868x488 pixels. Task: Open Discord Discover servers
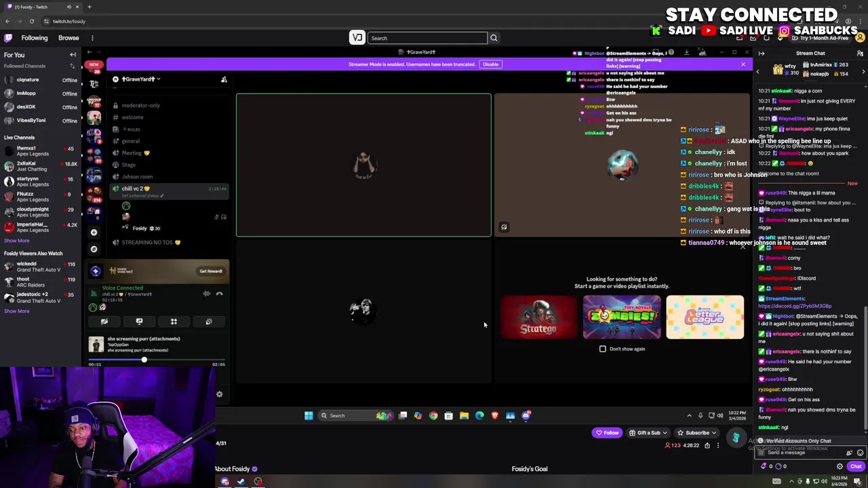(94, 249)
